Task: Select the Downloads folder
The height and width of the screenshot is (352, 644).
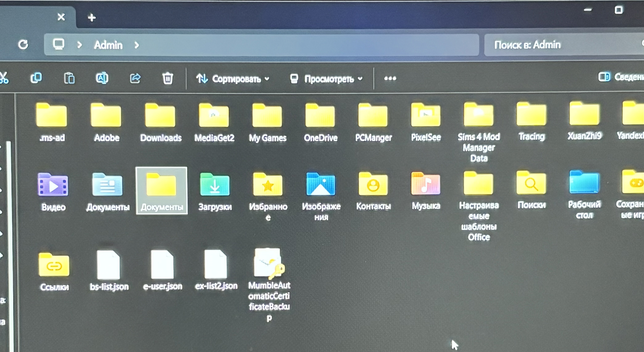Action: pos(161,122)
